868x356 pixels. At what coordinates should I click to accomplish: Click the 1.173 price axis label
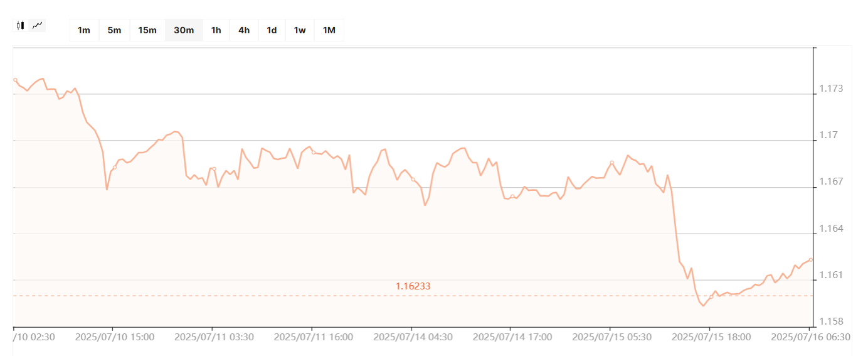click(830, 89)
